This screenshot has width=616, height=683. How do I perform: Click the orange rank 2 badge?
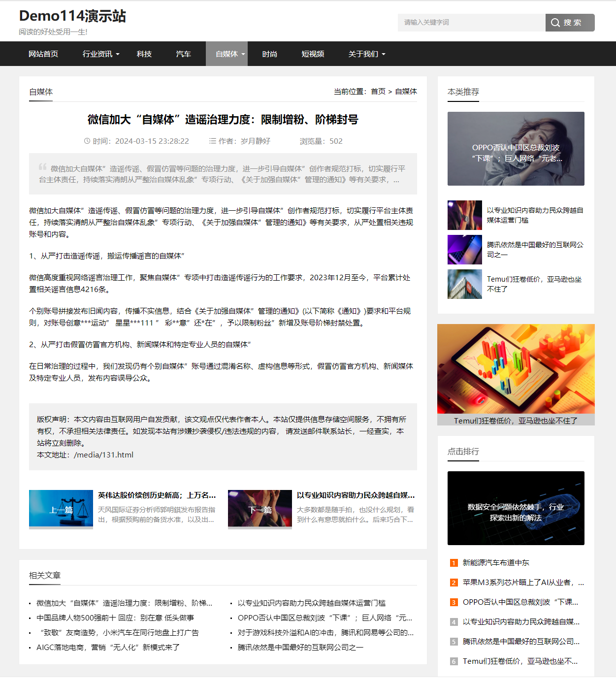(x=454, y=583)
